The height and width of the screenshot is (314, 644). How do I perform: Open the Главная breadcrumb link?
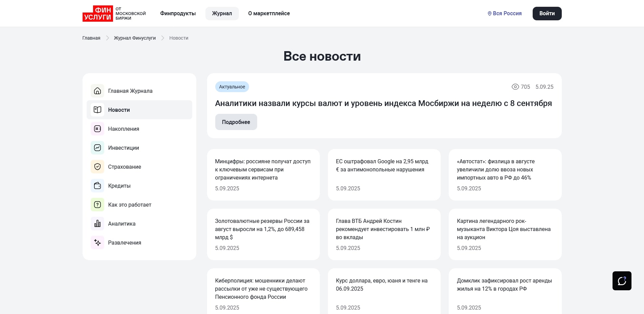[91, 38]
